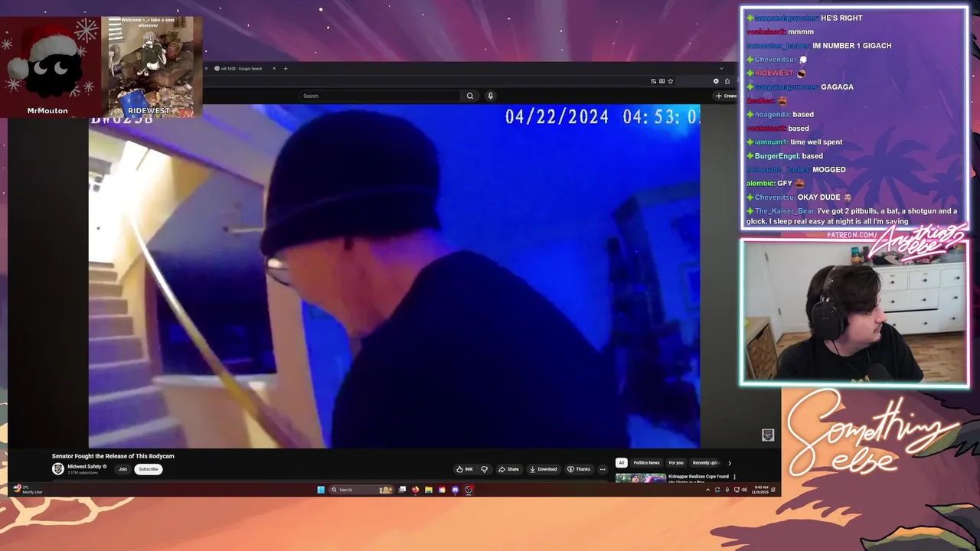Bookmark the page with the star icon
Viewport: 980px width, 551px height.
(x=671, y=81)
